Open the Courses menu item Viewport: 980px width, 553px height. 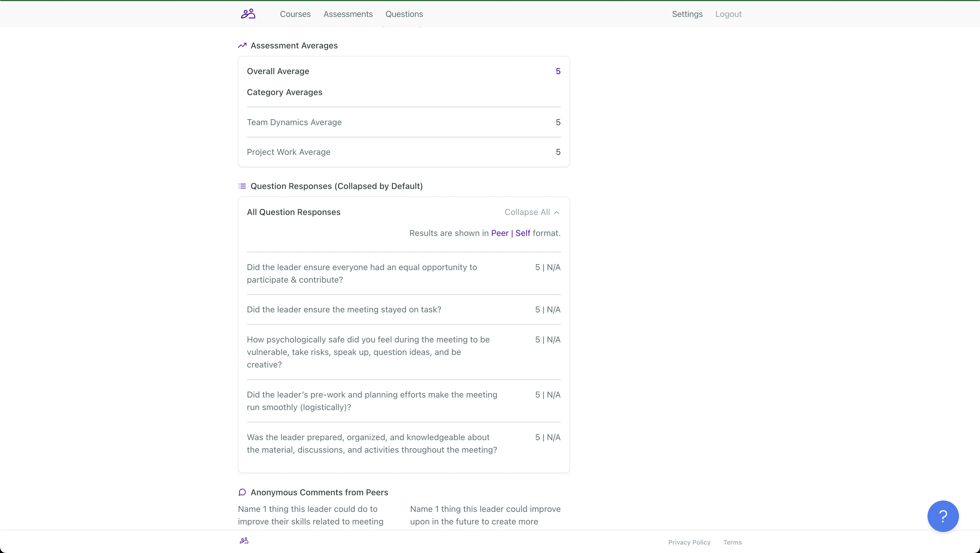pos(295,14)
